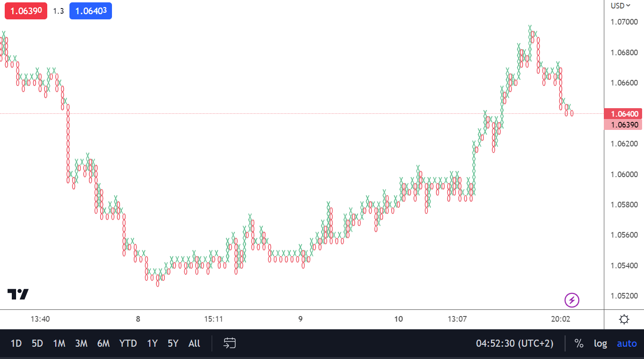Image resolution: width=644 pixels, height=359 pixels.
Task: Select the 5D time range
Action: [37, 343]
